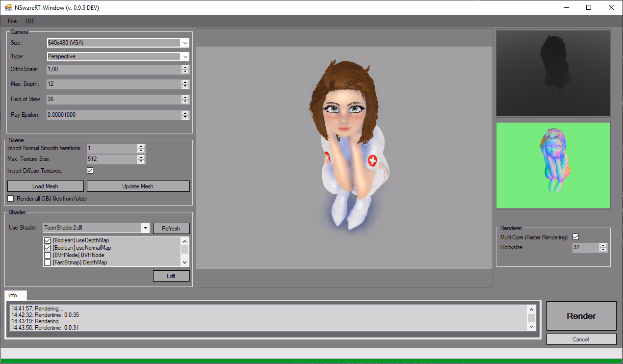Uncheck the useDepthMap shader option
The height and width of the screenshot is (364, 623).
(48, 240)
